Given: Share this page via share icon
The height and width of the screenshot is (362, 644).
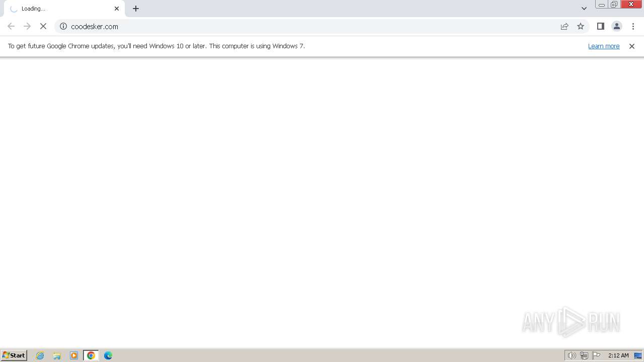Looking at the screenshot, I should 565,26.
